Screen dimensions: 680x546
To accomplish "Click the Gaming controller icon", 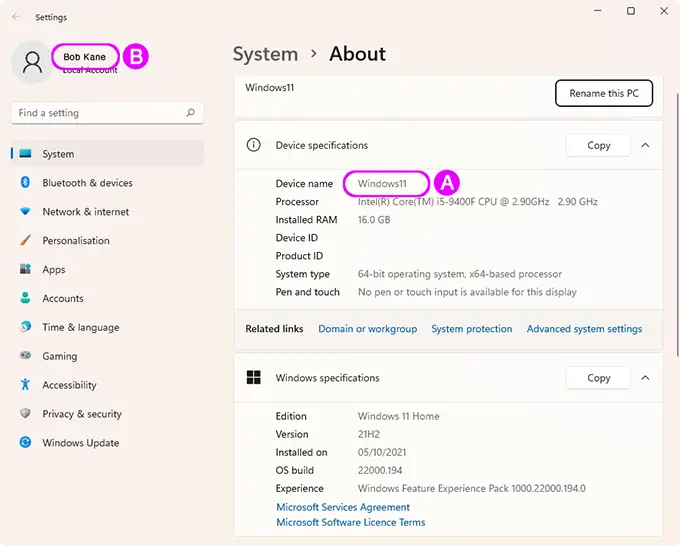I will tap(26, 356).
